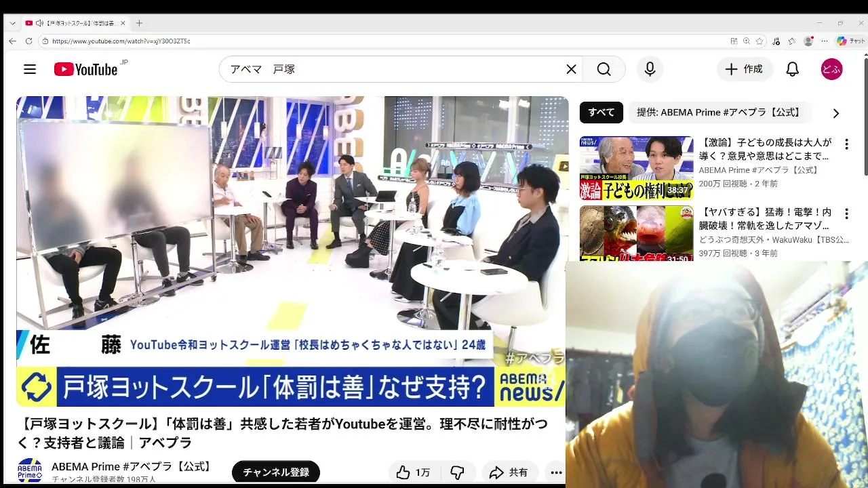The image size is (868, 488).
Task: Open the YouTube hamburger guide menu
Action: click(29, 69)
